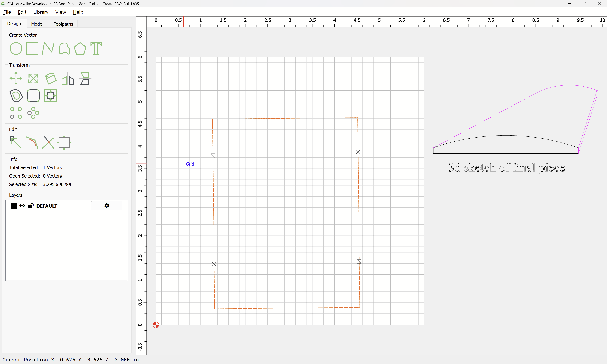Open DEFAULT layer settings gear button
The width and height of the screenshot is (607, 364).
click(107, 206)
